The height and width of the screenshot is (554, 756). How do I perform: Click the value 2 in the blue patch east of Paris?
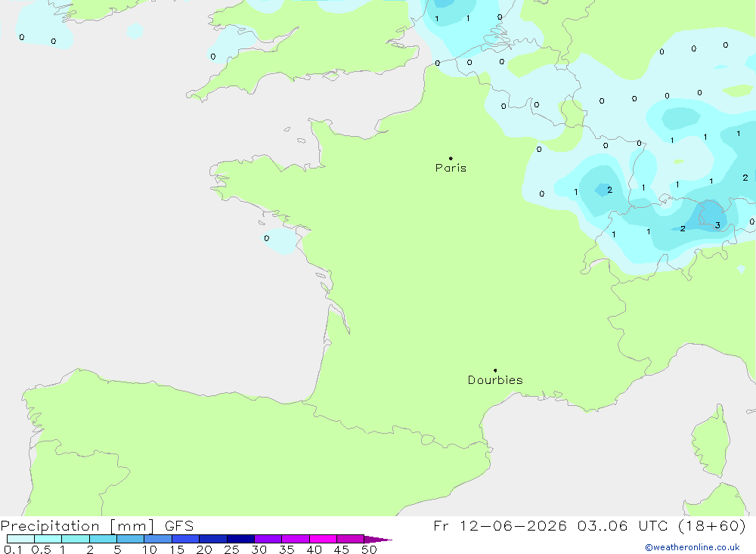coord(610,190)
